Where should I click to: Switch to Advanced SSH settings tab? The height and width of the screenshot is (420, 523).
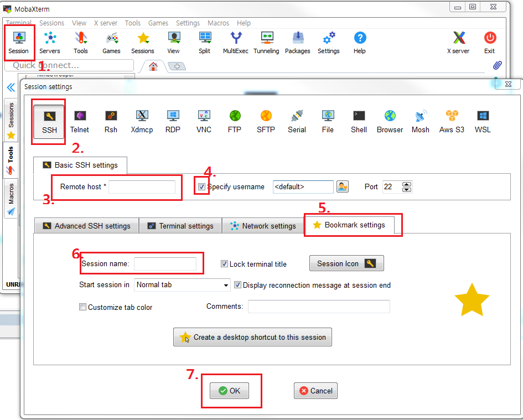87,226
